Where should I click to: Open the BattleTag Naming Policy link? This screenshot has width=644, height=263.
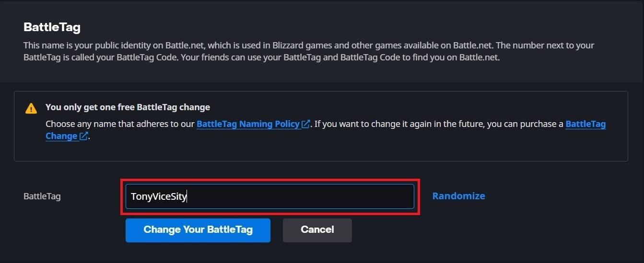pyautogui.click(x=248, y=124)
